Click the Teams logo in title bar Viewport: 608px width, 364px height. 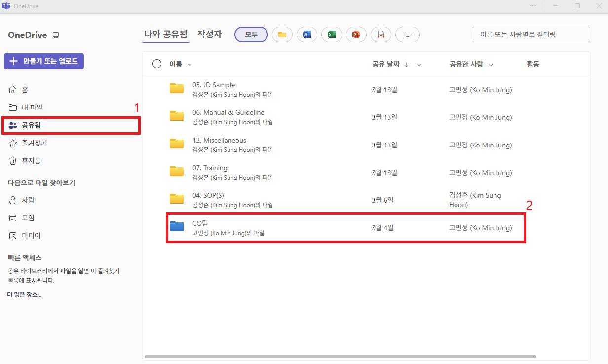(x=7, y=6)
